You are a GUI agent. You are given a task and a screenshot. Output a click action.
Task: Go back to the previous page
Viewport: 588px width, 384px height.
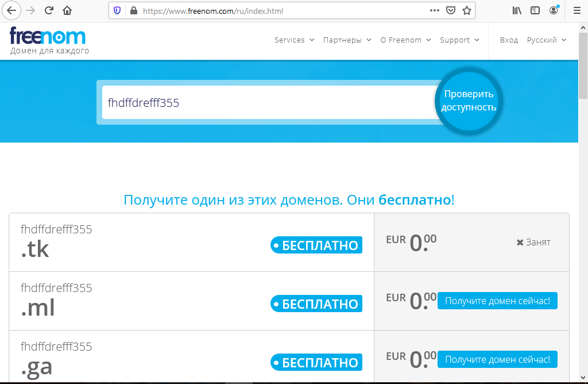pos(11,10)
